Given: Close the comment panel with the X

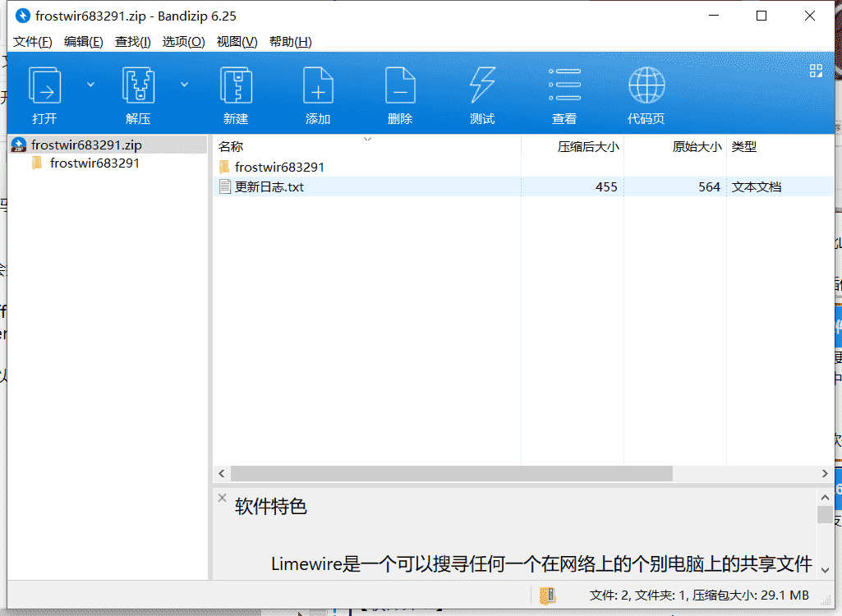Looking at the screenshot, I should point(223,498).
